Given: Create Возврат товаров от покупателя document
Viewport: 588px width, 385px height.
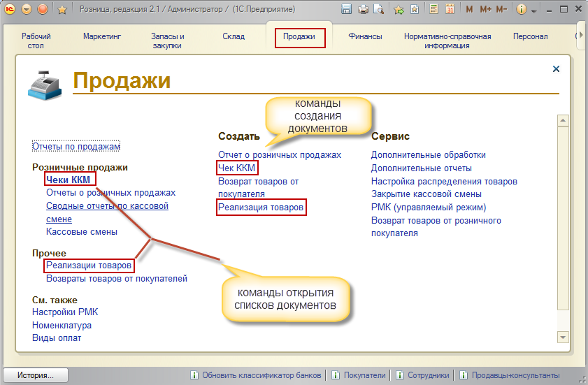Looking at the screenshot, I should (259, 187).
